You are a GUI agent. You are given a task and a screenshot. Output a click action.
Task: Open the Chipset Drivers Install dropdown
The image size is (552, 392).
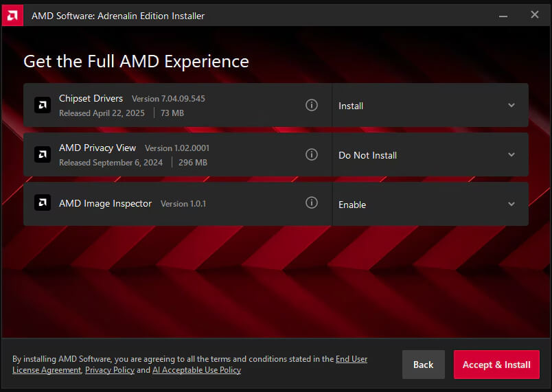coord(430,105)
